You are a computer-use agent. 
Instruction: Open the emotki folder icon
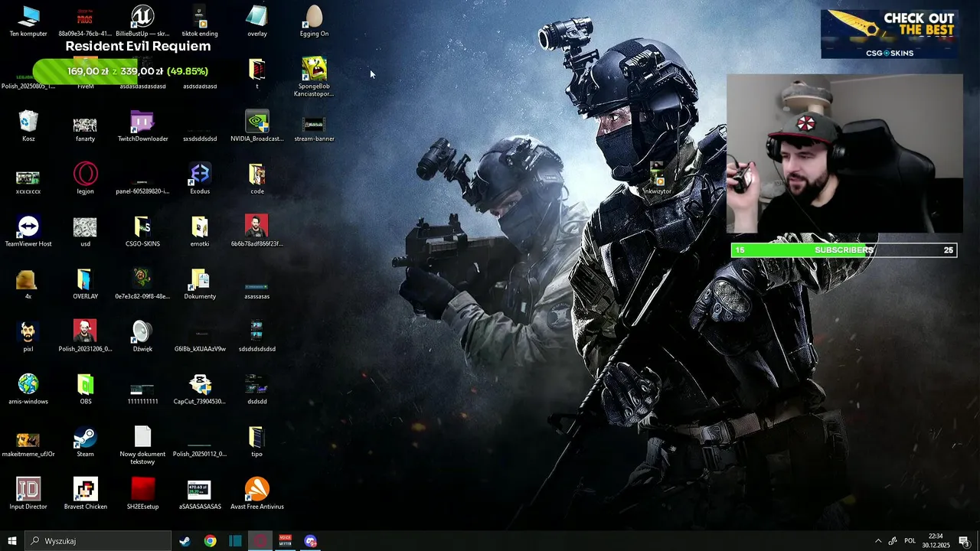[x=200, y=230]
